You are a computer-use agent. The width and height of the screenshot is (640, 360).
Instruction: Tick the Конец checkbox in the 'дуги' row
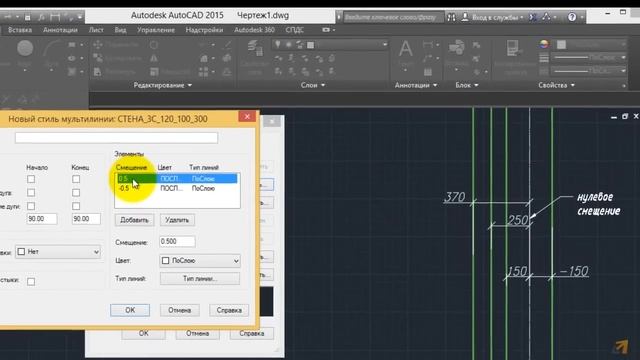pyautogui.click(x=76, y=192)
